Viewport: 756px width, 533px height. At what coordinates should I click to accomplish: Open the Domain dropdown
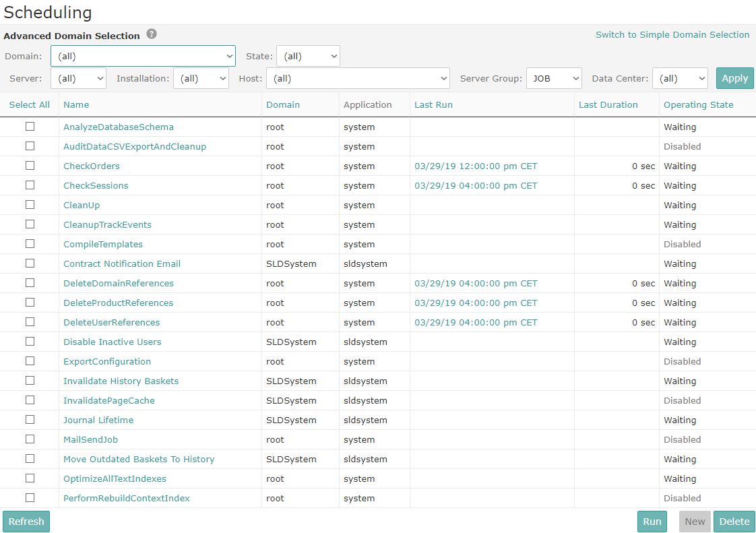point(143,56)
